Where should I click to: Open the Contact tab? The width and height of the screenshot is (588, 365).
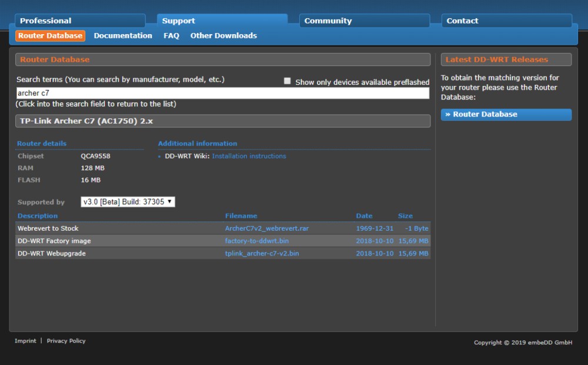coord(507,21)
